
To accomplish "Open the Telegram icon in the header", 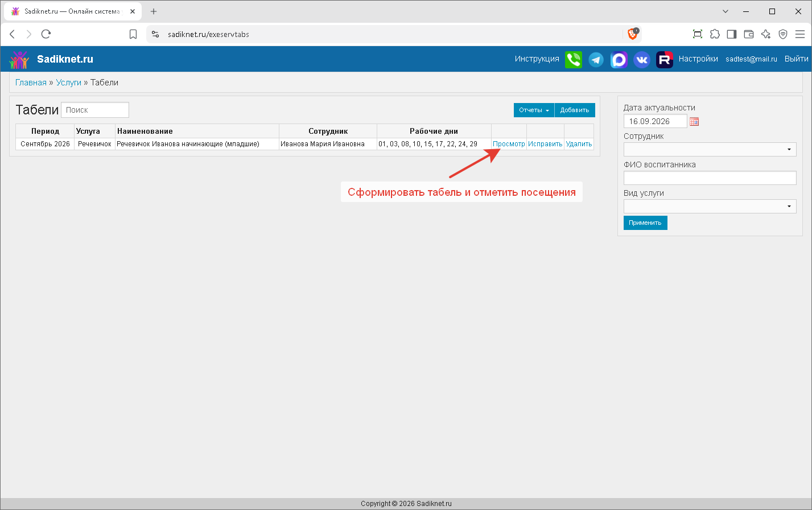I will tap(596, 59).
